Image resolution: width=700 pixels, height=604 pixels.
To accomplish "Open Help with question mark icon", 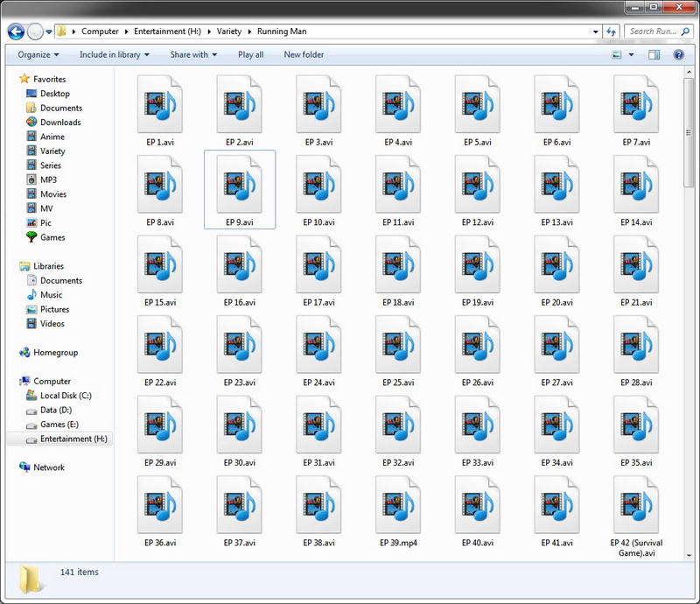I will pyautogui.click(x=679, y=54).
